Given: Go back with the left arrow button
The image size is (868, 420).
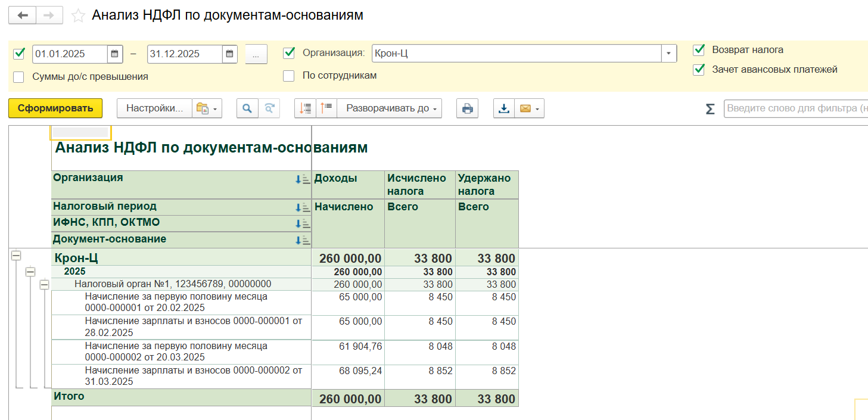Looking at the screenshot, I should 22,15.
